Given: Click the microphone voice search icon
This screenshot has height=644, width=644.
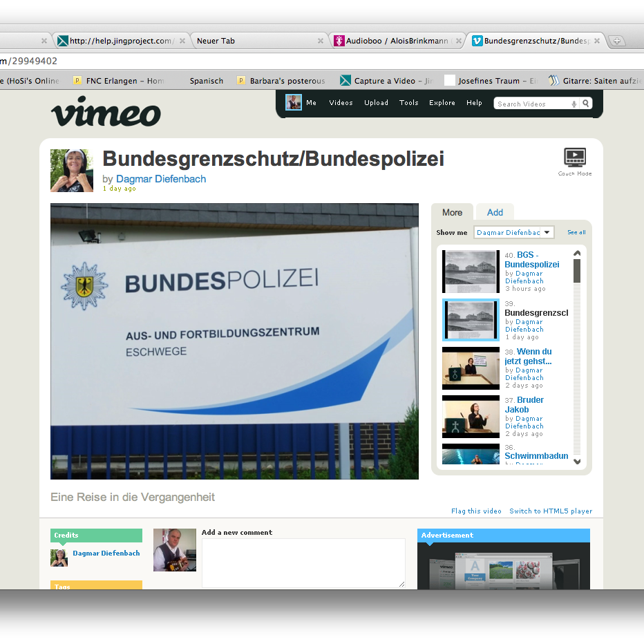Looking at the screenshot, I should click(574, 104).
